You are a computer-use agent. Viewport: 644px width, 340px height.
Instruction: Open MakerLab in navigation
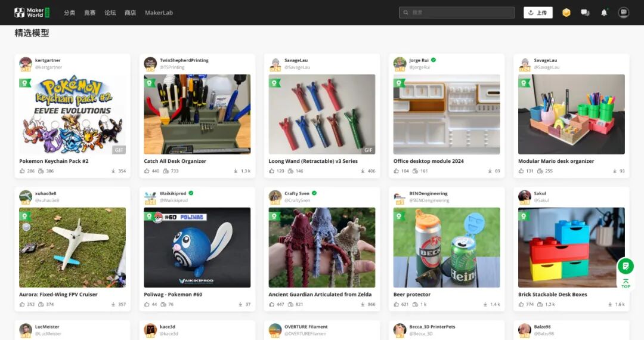tap(159, 13)
